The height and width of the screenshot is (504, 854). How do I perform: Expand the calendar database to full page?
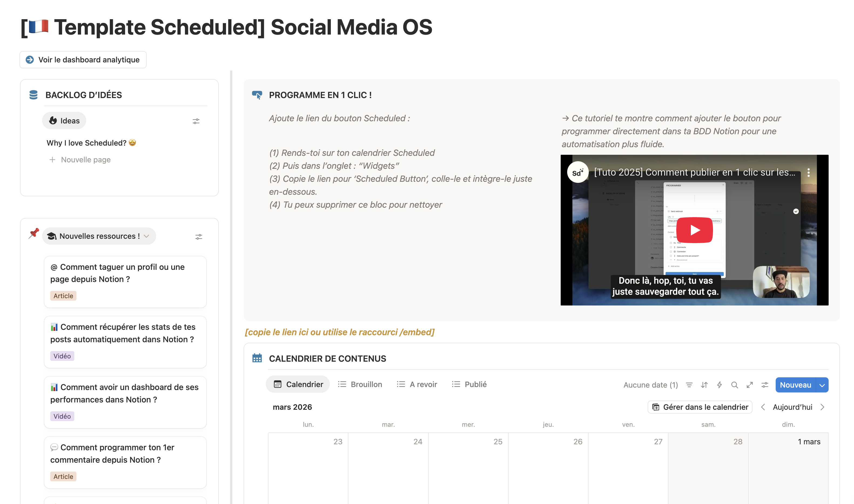tap(750, 385)
